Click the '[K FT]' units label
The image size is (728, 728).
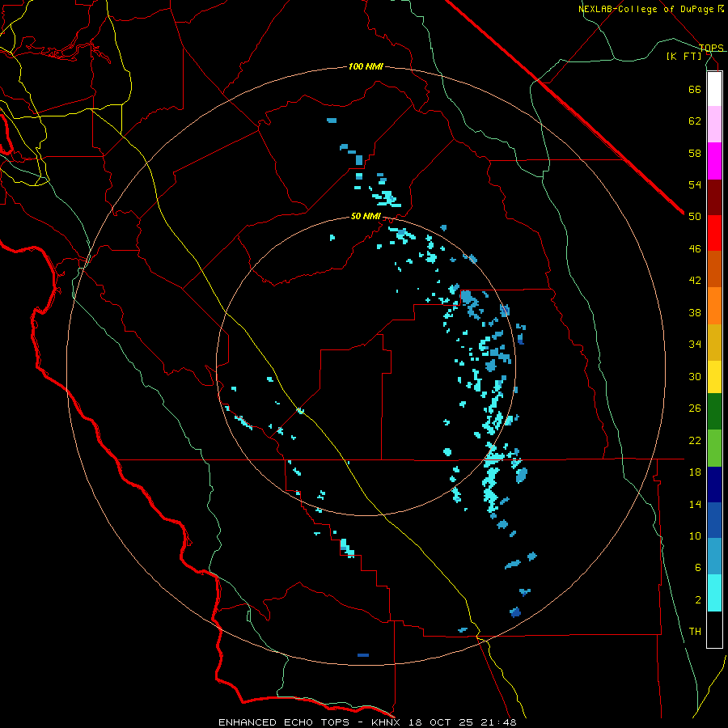pos(684,56)
